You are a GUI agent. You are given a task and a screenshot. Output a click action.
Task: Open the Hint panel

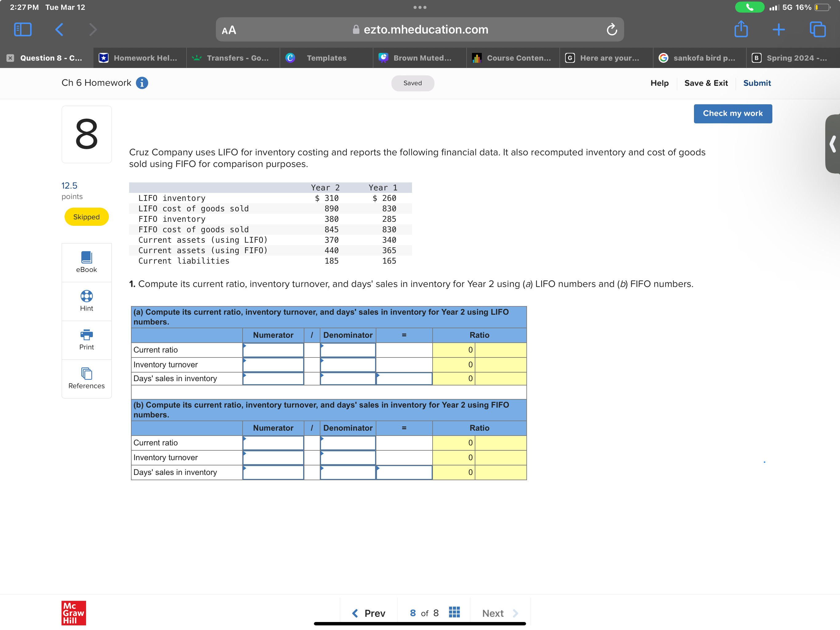[86, 301]
